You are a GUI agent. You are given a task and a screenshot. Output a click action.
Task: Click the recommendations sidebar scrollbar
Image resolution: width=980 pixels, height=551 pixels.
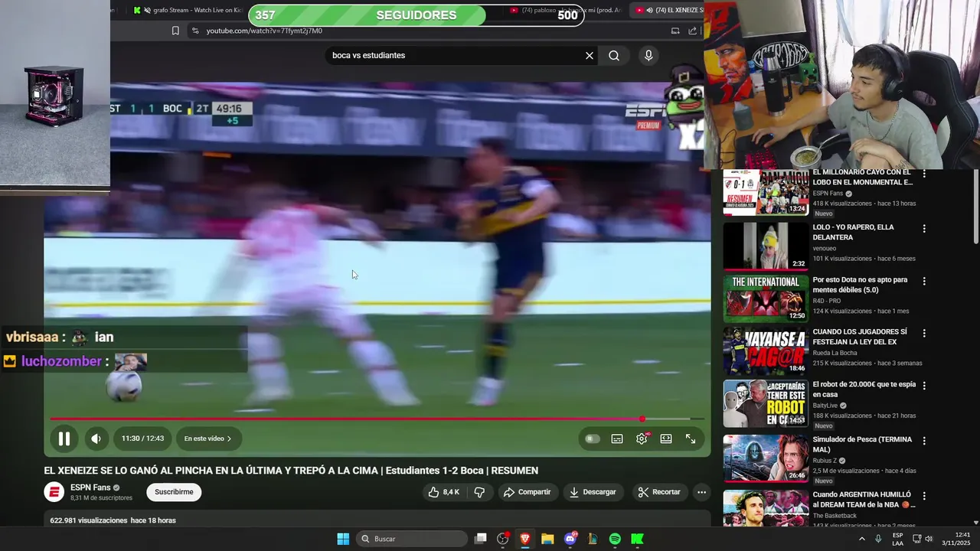click(x=975, y=207)
